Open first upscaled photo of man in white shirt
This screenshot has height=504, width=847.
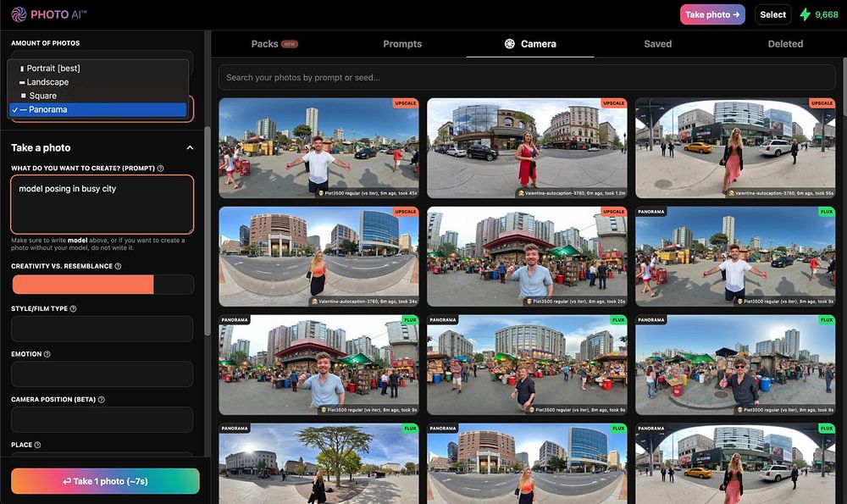(318, 148)
